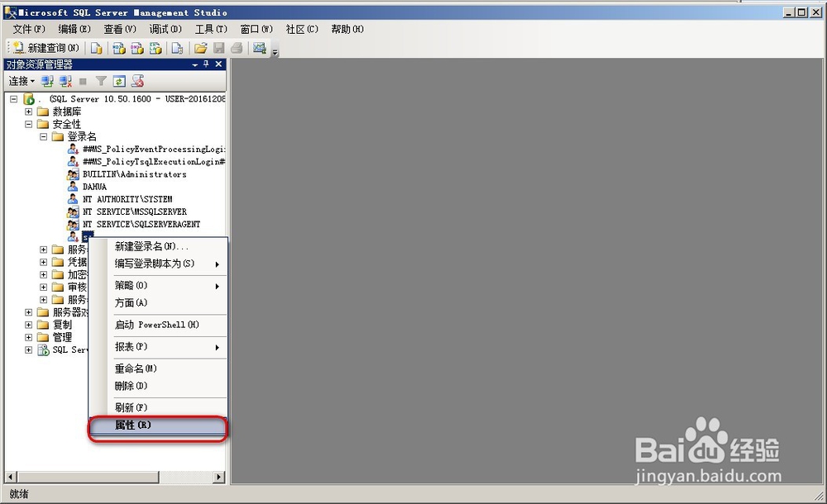This screenshot has width=827, height=504.
Task: Collapse the 登录名 folder
Action: point(43,136)
